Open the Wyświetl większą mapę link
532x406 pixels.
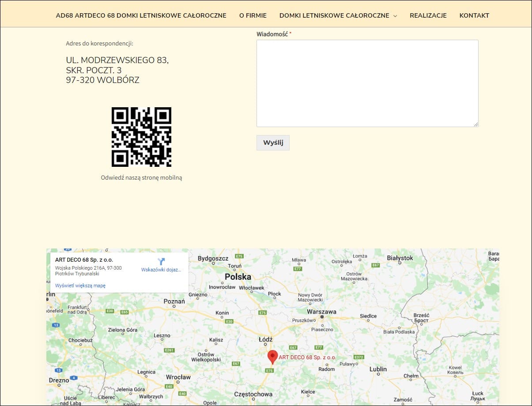tap(80, 286)
